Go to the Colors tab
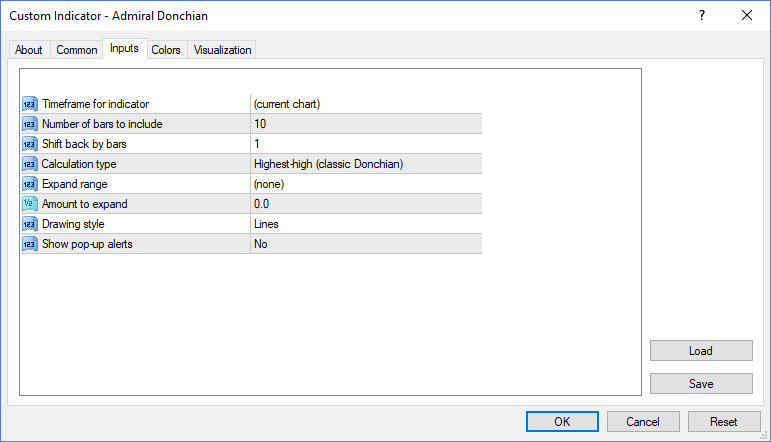 166,50
